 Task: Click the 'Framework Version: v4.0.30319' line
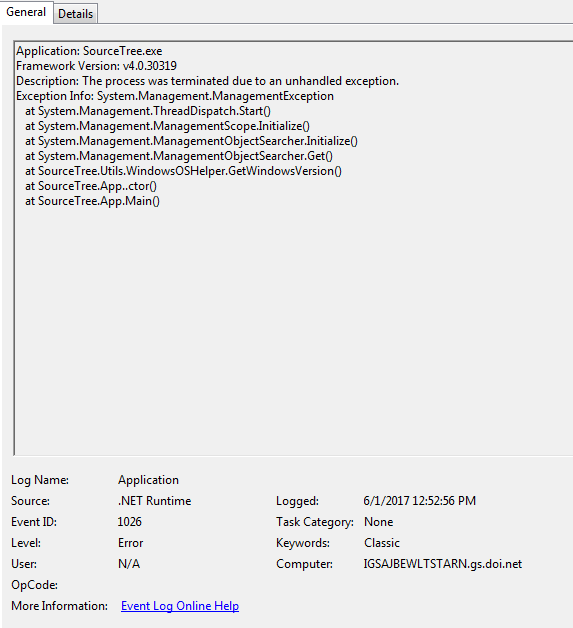96,66
